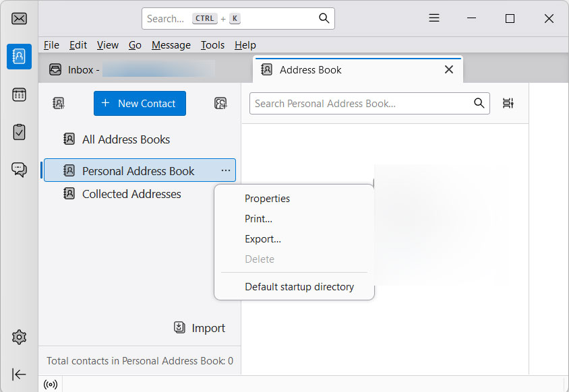Open the Tools menu
Screen dimensions: 569x392
click(x=212, y=45)
